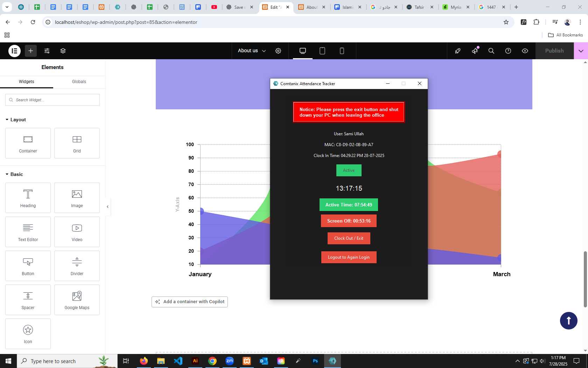Click the page vertical scrollbar thumb

tap(585, 279)
